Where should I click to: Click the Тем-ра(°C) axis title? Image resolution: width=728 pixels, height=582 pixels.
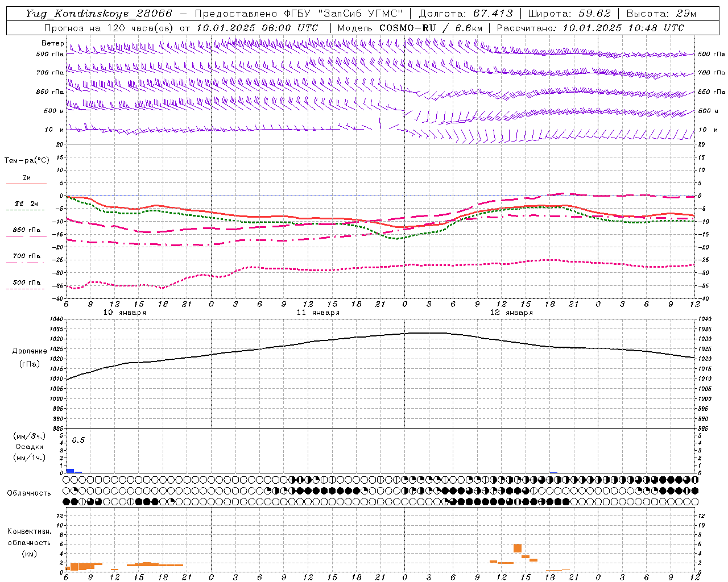pyautogui.click(x=27, y=161)
